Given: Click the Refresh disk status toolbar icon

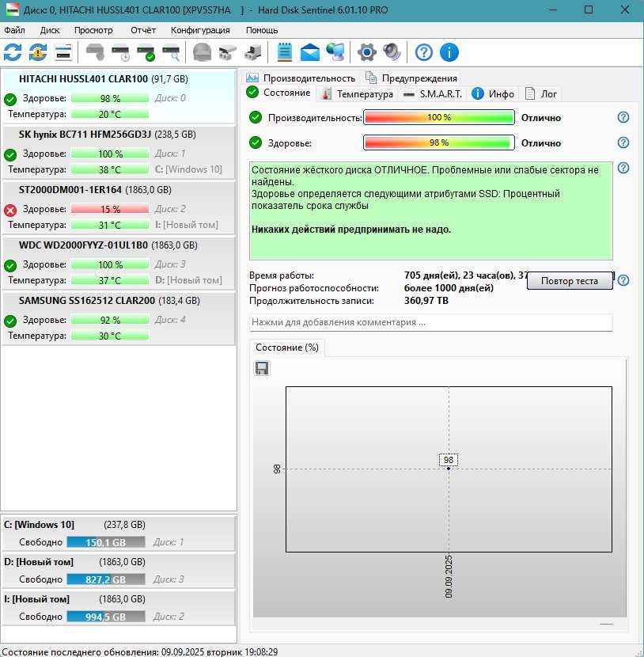Looking at the screenshot, I should 13,52.
